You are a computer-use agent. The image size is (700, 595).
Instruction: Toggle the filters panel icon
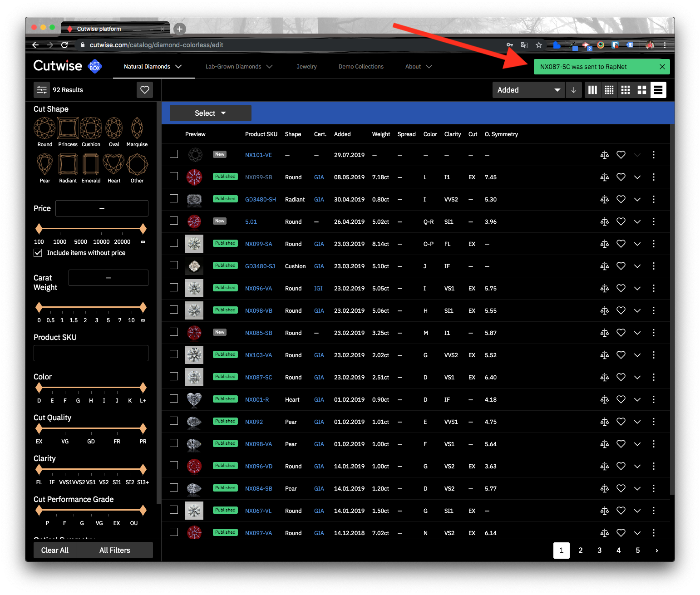click(x=42, y=90)
